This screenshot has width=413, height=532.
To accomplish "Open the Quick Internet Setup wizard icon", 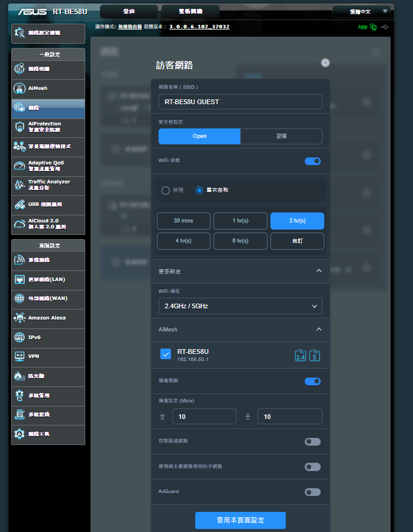I will 20,33.
